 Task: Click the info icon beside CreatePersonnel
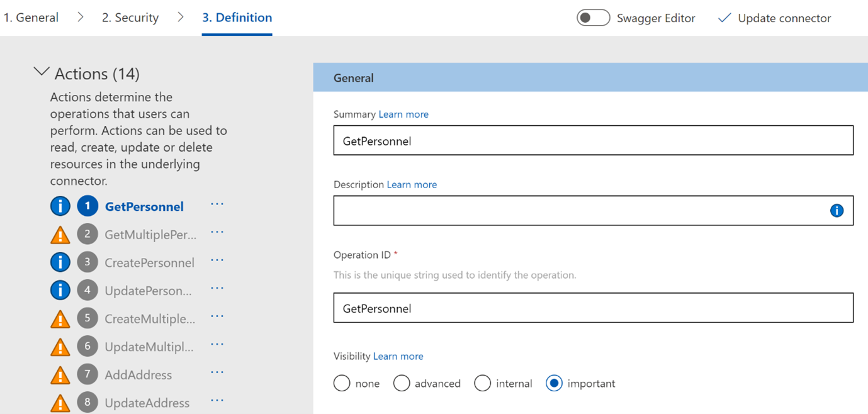(x=60, y=262)
